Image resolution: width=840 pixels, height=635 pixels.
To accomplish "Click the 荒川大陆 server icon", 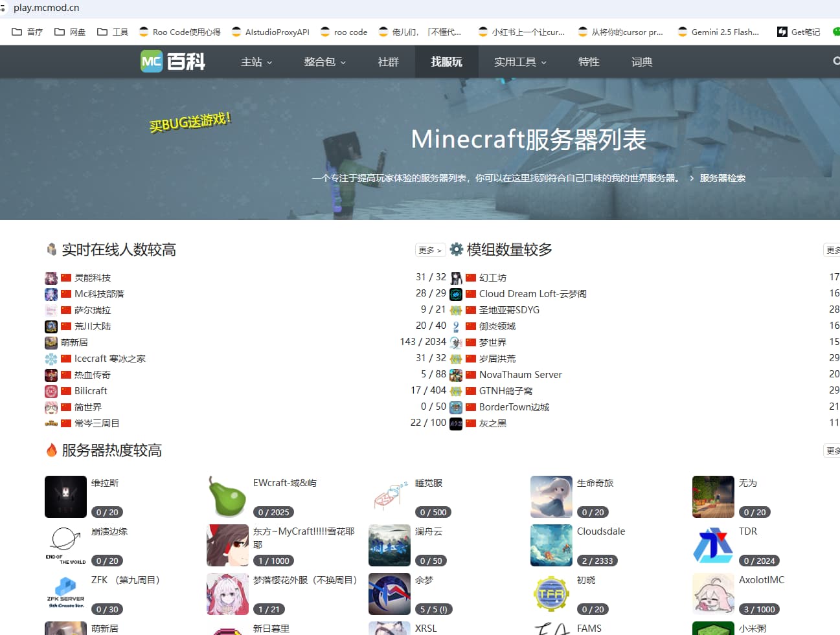I will pos(51,327).
